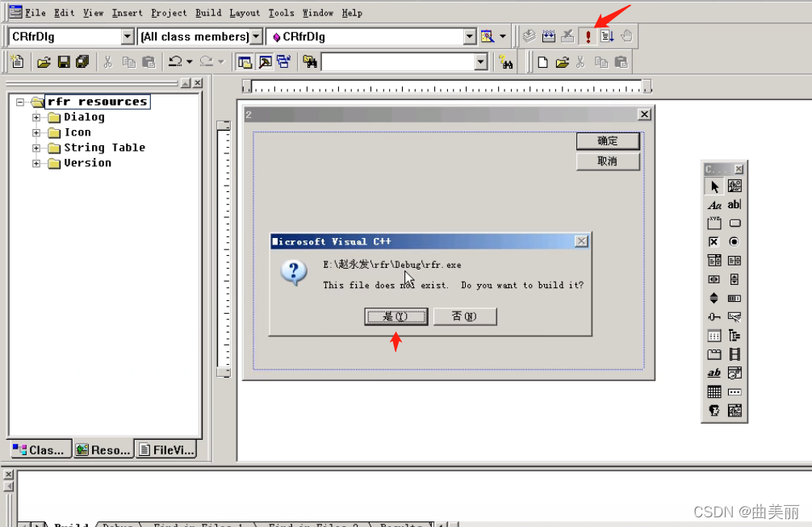The width and height of the screenshot is (812, 527).
Task: Expand the Icon folder node
Action: click(x=36, y=133)
